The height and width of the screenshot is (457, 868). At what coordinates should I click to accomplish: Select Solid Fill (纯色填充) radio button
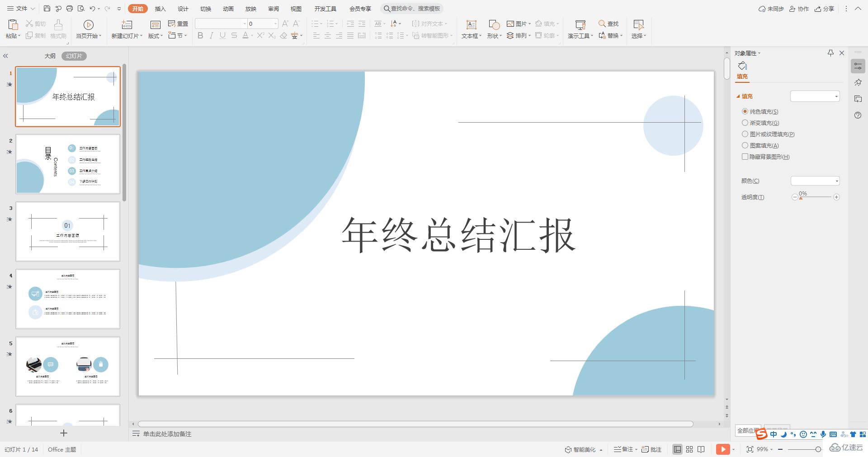pos(745,111)
